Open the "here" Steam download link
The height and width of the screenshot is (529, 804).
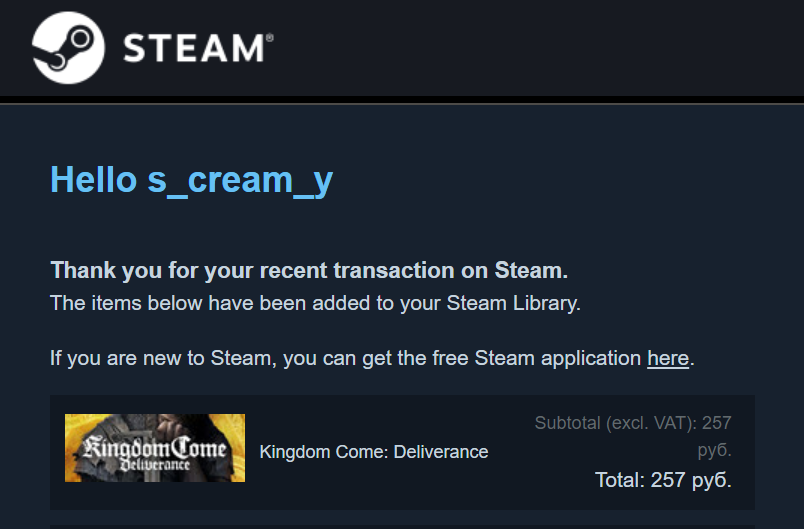point(668,358)
